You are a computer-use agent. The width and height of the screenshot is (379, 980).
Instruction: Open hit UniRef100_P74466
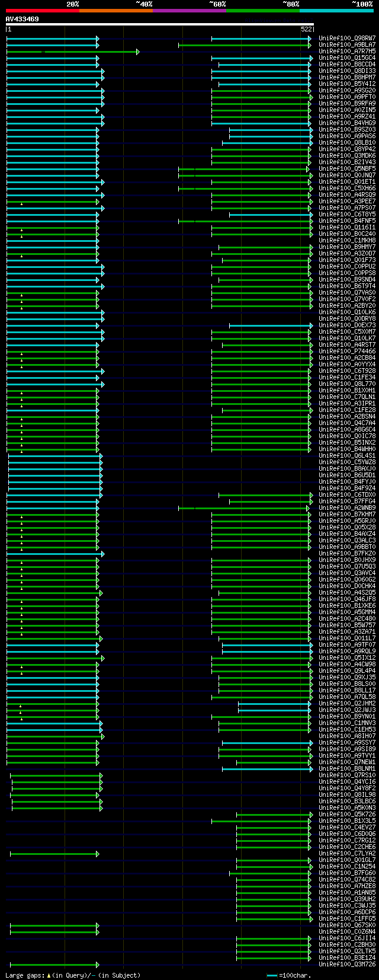click(x=347, y=351)
